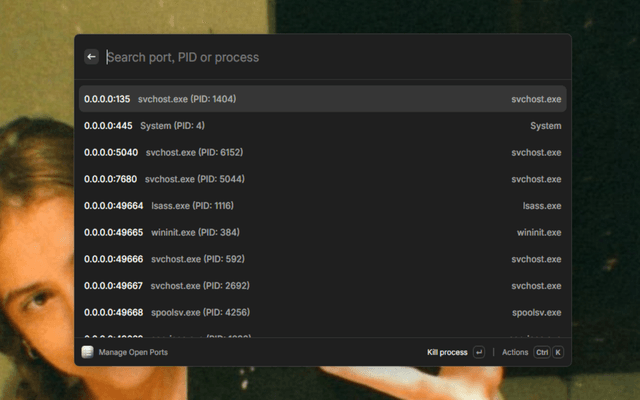Click the Manage Open Ports label

click(134, 352)
